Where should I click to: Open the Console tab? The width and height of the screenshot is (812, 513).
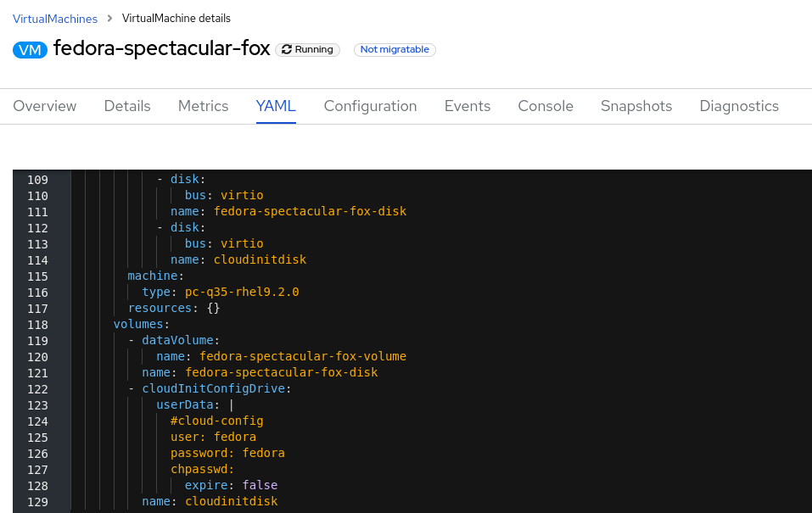click(546, 106)
